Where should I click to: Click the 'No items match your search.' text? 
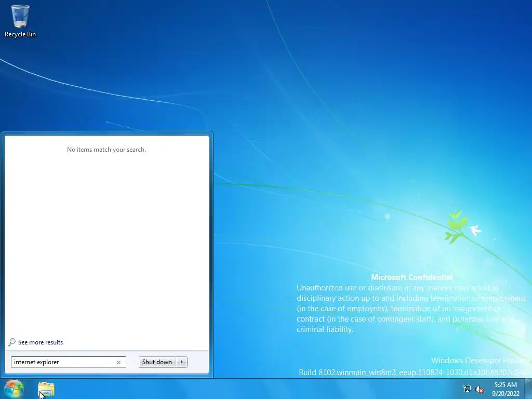[x=107, y=150]
